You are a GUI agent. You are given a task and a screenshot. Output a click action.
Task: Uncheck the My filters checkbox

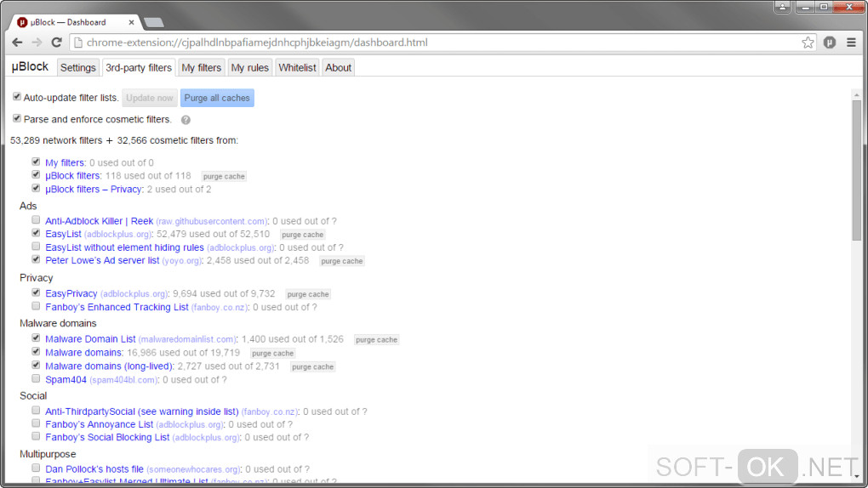[x=36, y=162]
